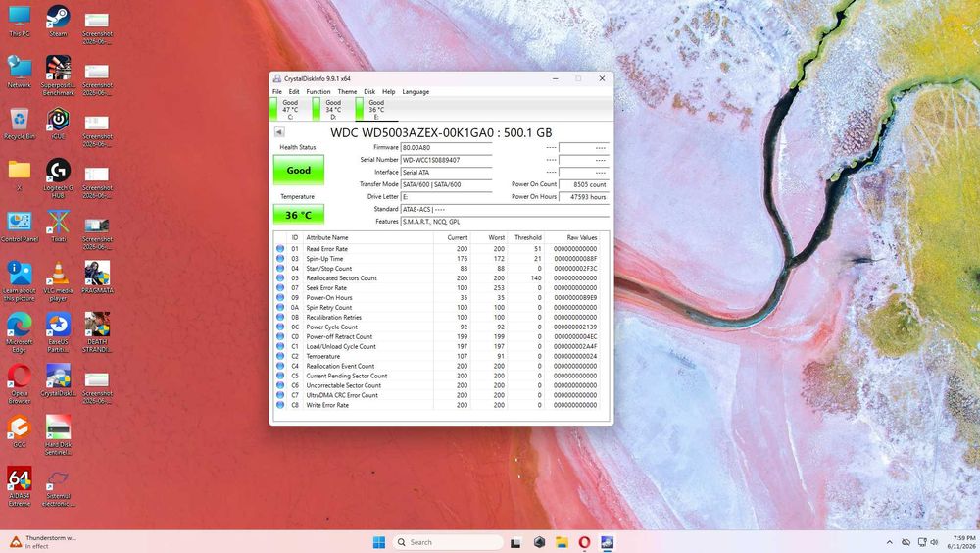This screenshot has width=980, height=553.
Task: Open File Explorer from the taskbar
Action: click(562, 542)
